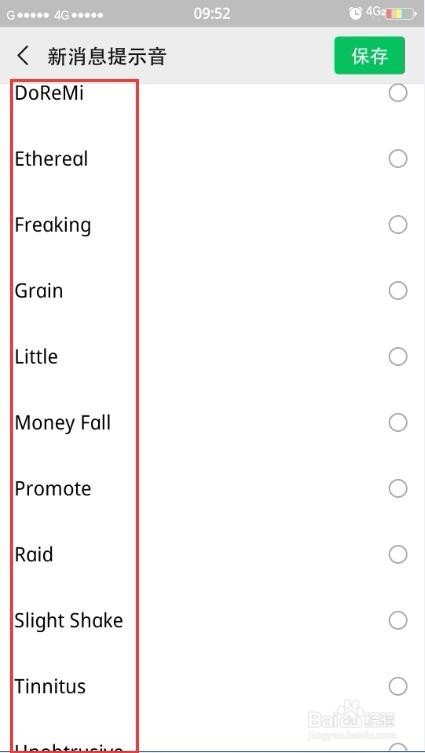
Task: Tap the clock time in status bar
Action: [x=212, y=13]
